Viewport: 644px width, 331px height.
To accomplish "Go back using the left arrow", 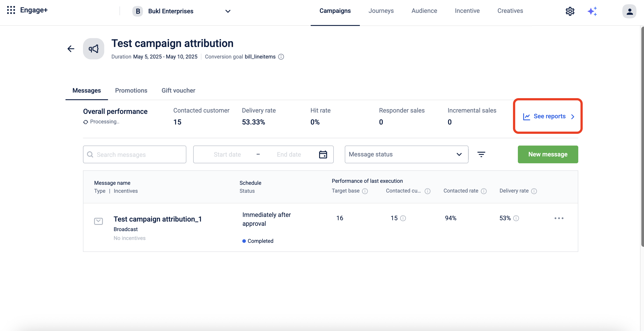I will [x=71, y=49].
